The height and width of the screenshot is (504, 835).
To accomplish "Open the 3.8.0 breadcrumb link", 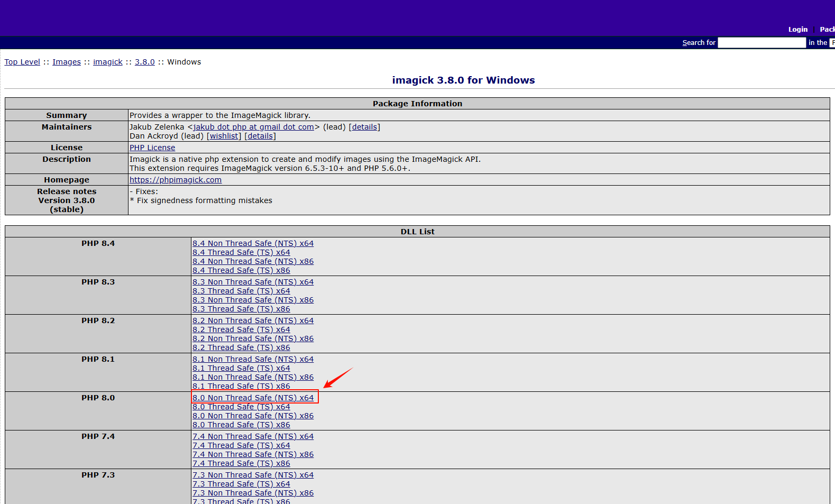I will click(x=145, y=62).
